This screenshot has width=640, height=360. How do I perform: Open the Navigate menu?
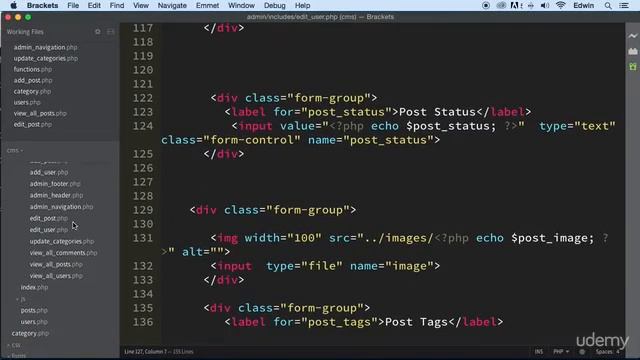(172, 5)
